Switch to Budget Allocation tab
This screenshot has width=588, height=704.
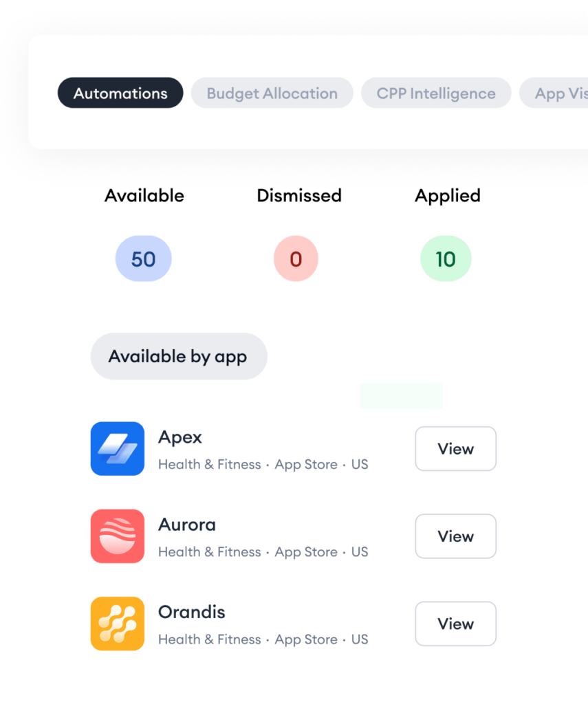[272, 93]
